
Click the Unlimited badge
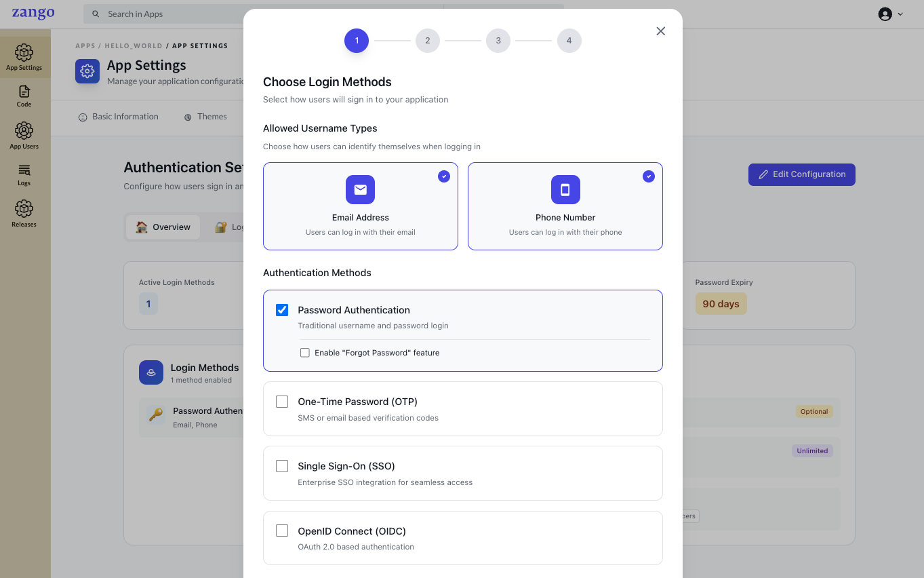(812, 451)
